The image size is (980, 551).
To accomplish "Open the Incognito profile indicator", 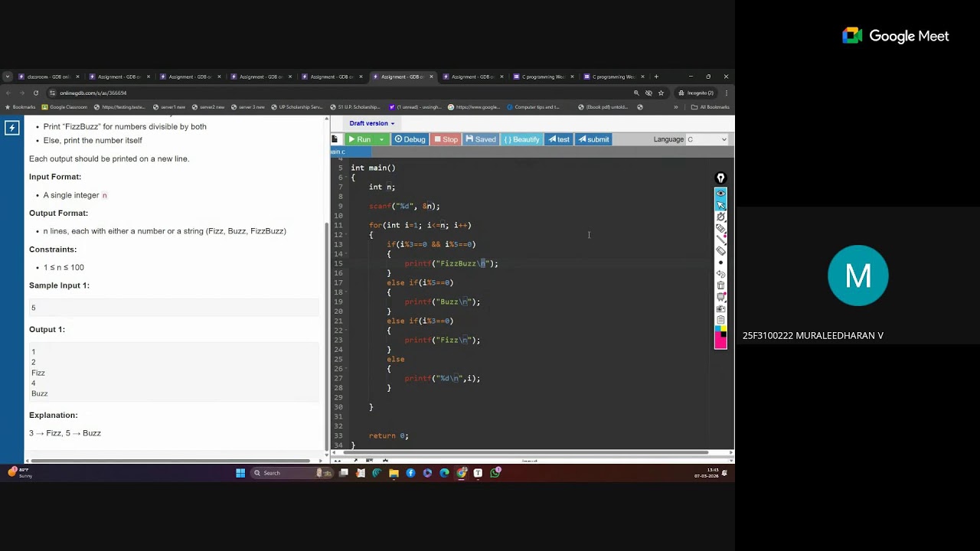I will coord(696,93).
